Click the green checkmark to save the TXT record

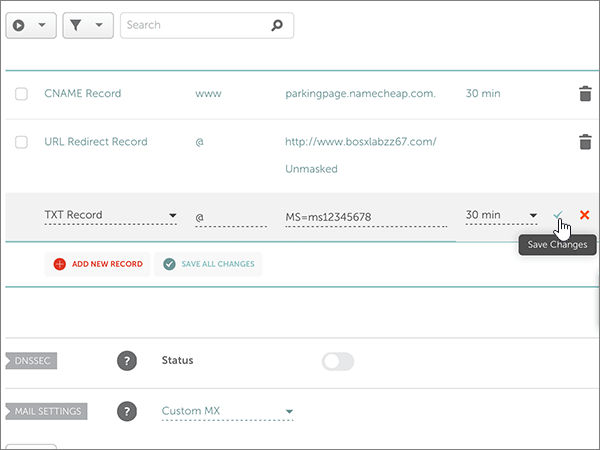(x=559, y=215)
